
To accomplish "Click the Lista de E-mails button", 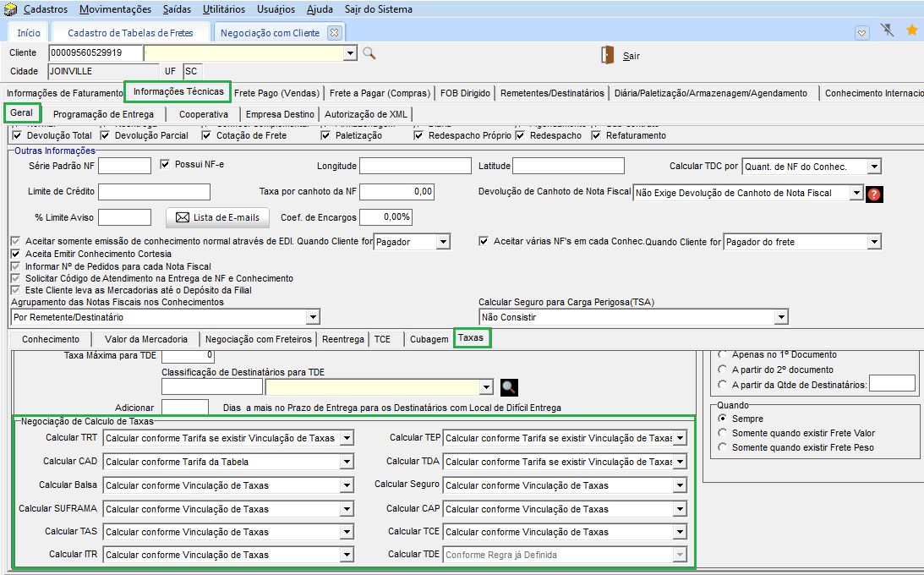I will point(217,217).
